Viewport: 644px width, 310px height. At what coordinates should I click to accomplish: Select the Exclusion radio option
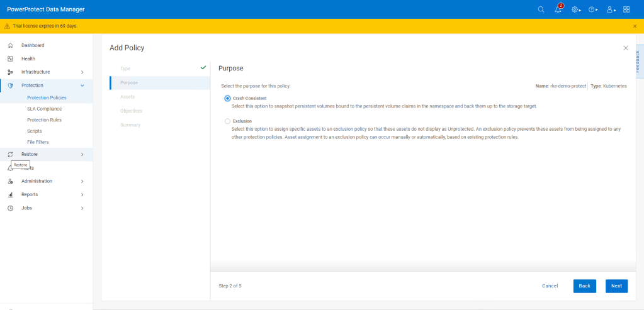[x=227, y=121]
